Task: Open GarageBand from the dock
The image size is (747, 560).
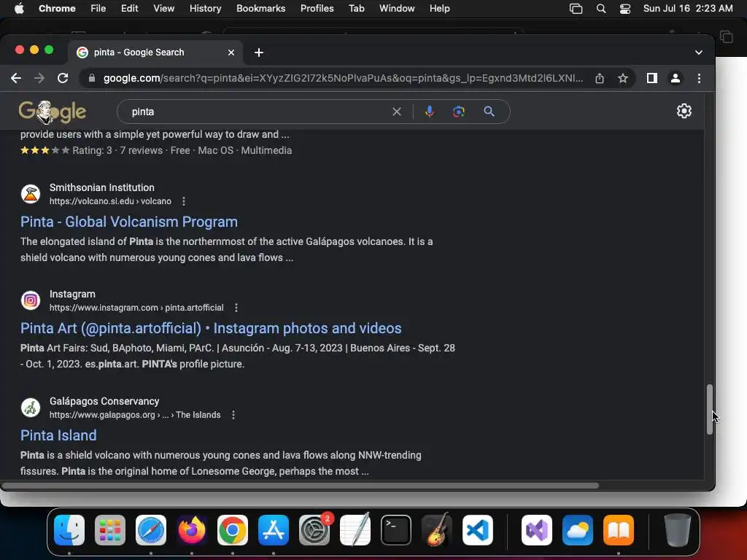Action: [x=436, y=530]
